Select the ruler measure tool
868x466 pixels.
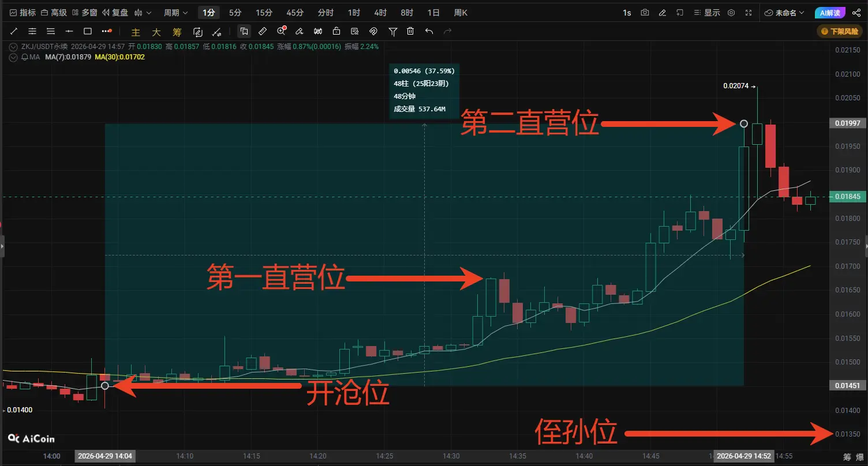click(263, 31)
